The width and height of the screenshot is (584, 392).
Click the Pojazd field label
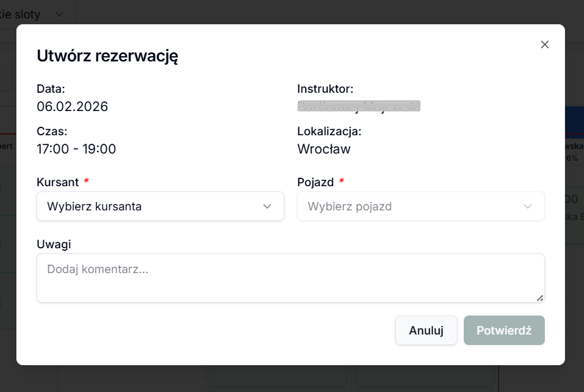coord(316,182)
